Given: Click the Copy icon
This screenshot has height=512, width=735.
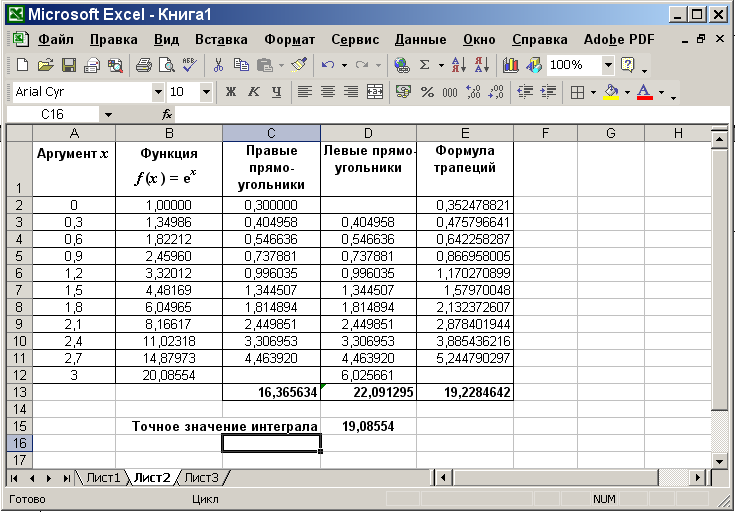Looking at the screenshot, I should (x=241, y=65).
